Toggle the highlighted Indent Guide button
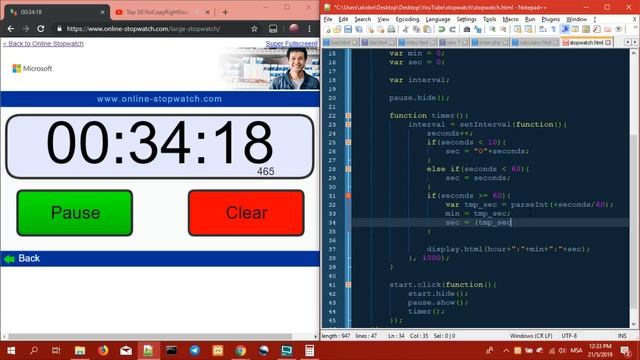Screen dimensions: 640x360 coord(565,29)
